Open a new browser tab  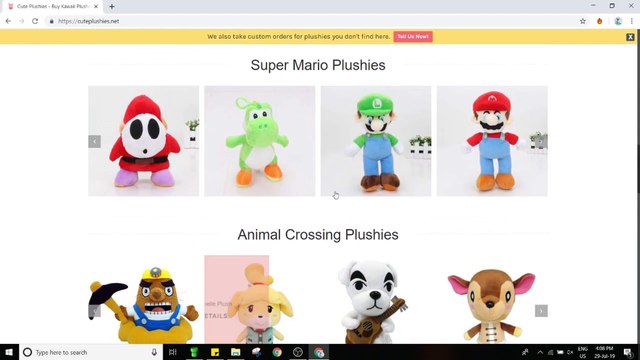(112, 7)
